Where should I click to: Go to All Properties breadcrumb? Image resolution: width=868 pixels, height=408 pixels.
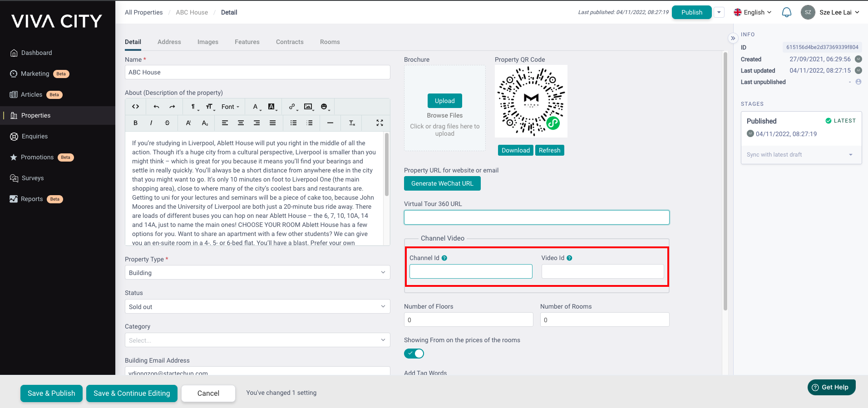coord(144,12)
